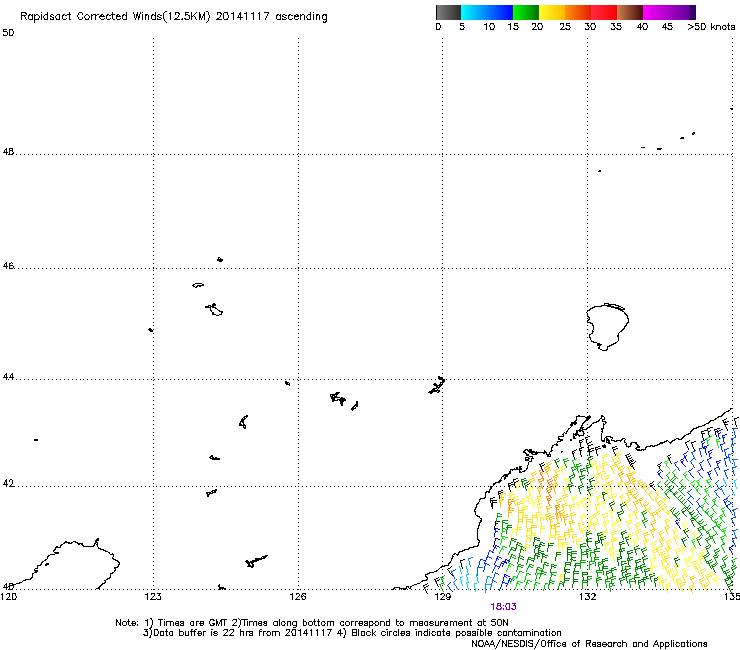This screenshot has width=740, height=650.
Task: Click the longitude label '120' on the bottom axis
Action: pos(8,597)
